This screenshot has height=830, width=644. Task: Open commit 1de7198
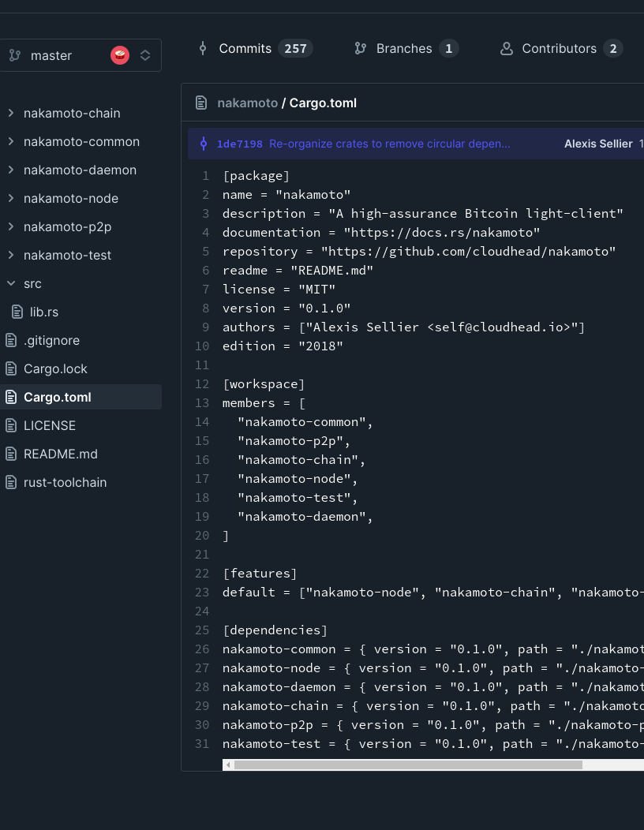(239, 144)
